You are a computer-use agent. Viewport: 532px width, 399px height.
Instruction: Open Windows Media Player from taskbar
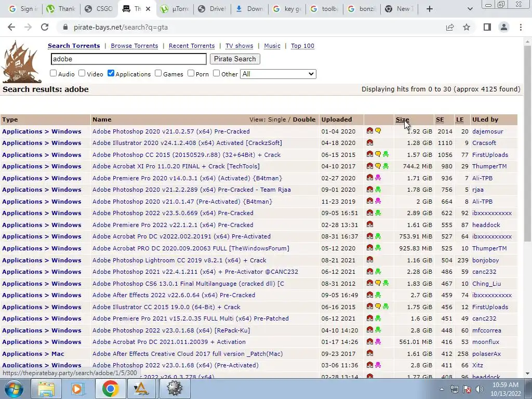pos(77,389)
